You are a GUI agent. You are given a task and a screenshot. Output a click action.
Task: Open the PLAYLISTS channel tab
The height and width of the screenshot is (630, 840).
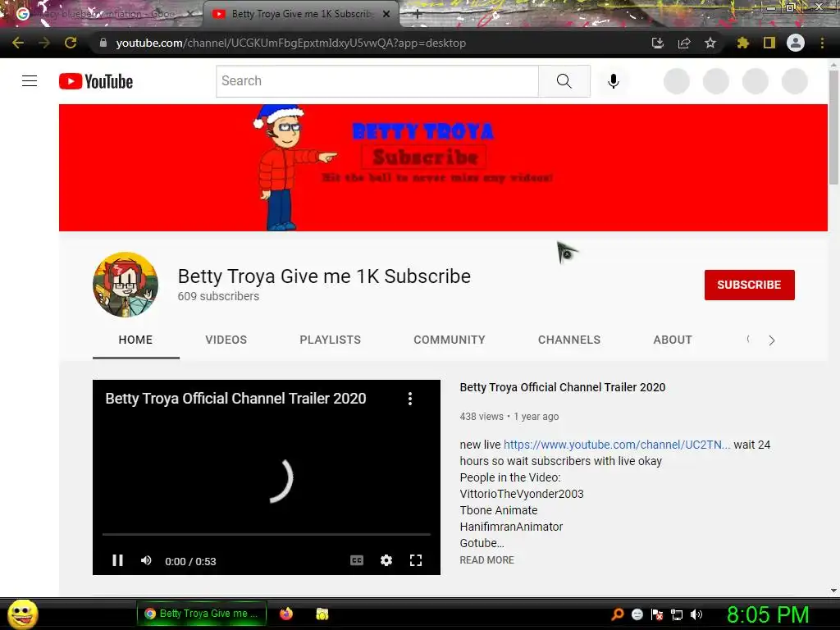(x=330, y=340)
